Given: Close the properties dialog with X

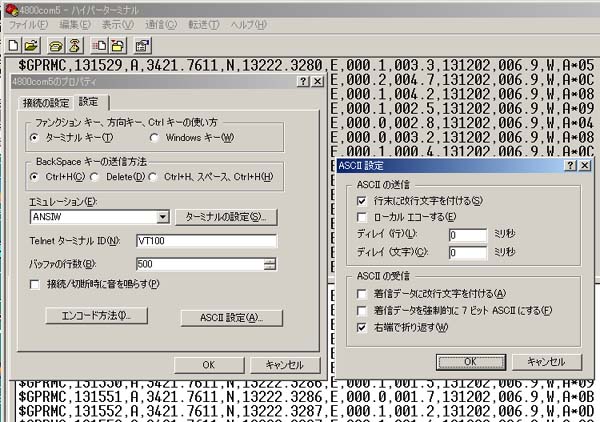Looking at the screenshot, I should 318,81.
